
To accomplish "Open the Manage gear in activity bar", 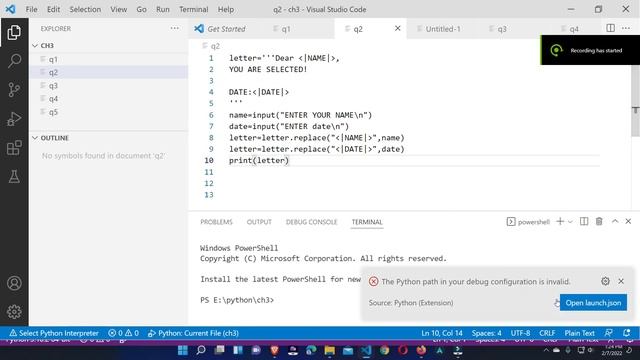I will (14, 311).
